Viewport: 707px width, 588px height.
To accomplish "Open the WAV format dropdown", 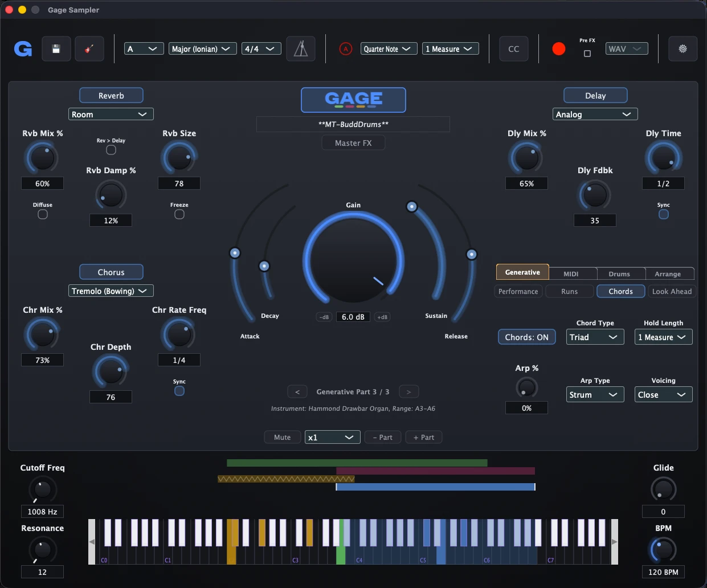I will click(627, 49).
